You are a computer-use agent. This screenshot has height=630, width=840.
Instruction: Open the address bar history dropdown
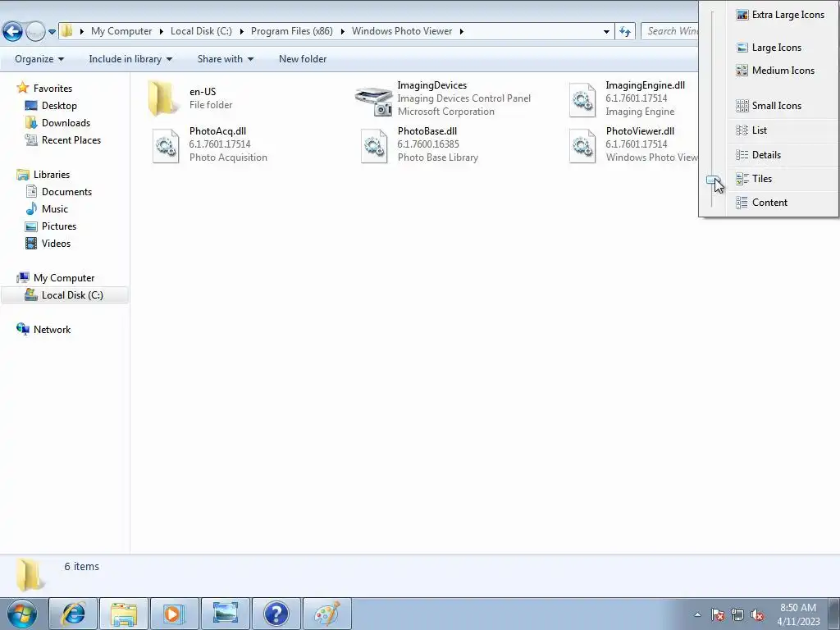[606, 32]
